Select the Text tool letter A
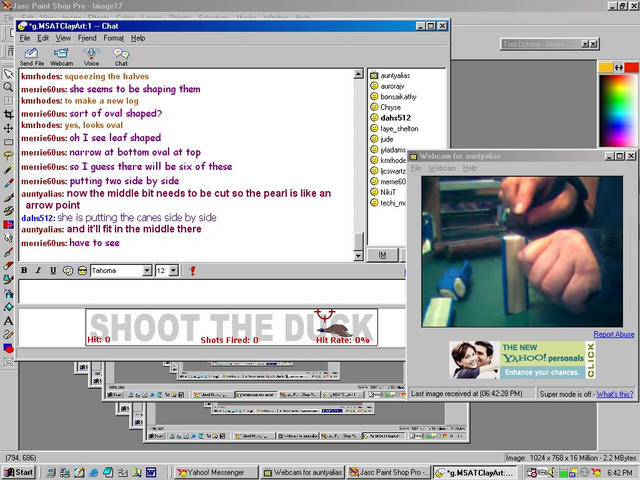 pos(8,321)
